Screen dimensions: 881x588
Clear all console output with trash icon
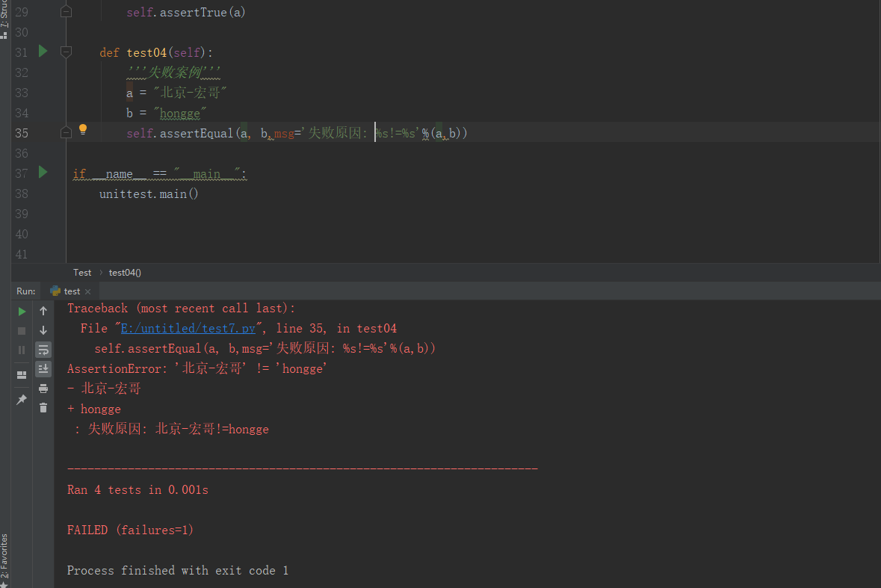tap(43, 408)
